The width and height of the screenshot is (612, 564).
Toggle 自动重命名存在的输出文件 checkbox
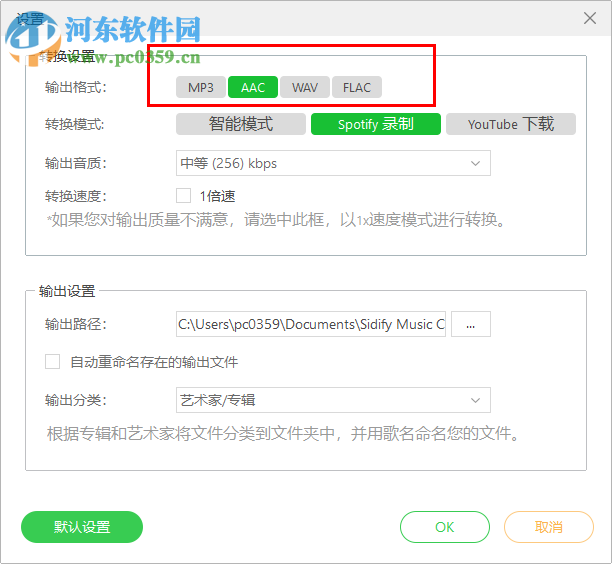click(52, 361)
